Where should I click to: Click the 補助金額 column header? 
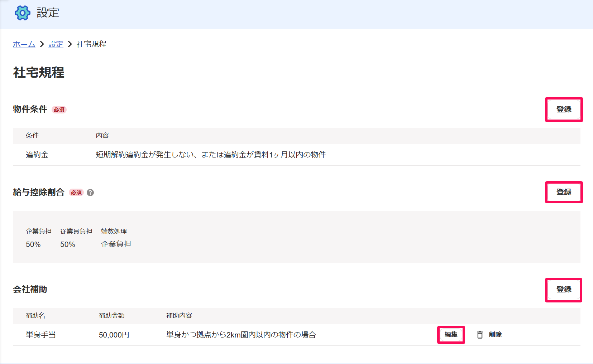point(112,316)
